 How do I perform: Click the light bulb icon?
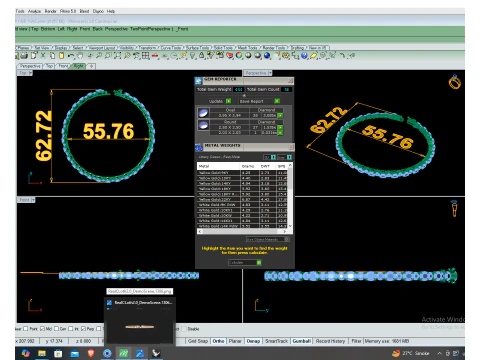coord(193,56)
